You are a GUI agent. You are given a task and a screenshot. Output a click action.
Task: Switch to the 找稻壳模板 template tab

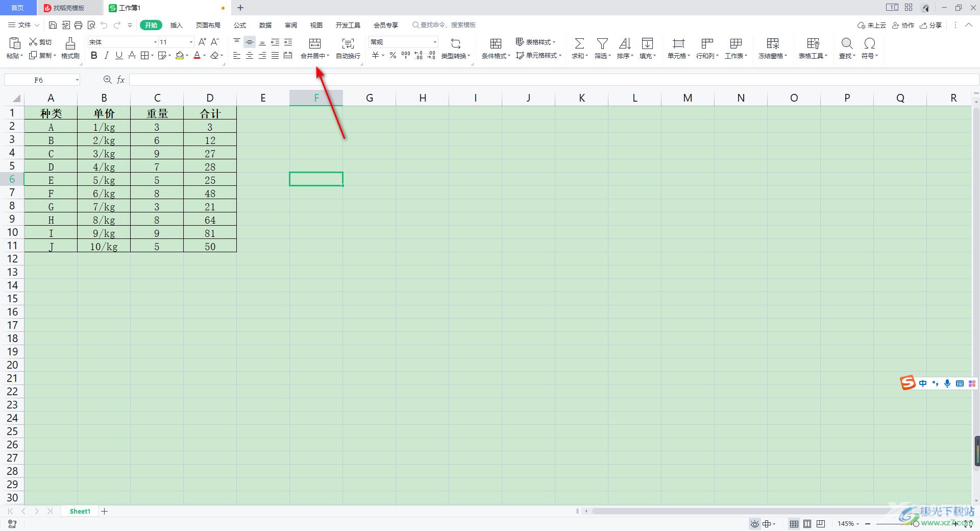[69, 8]
